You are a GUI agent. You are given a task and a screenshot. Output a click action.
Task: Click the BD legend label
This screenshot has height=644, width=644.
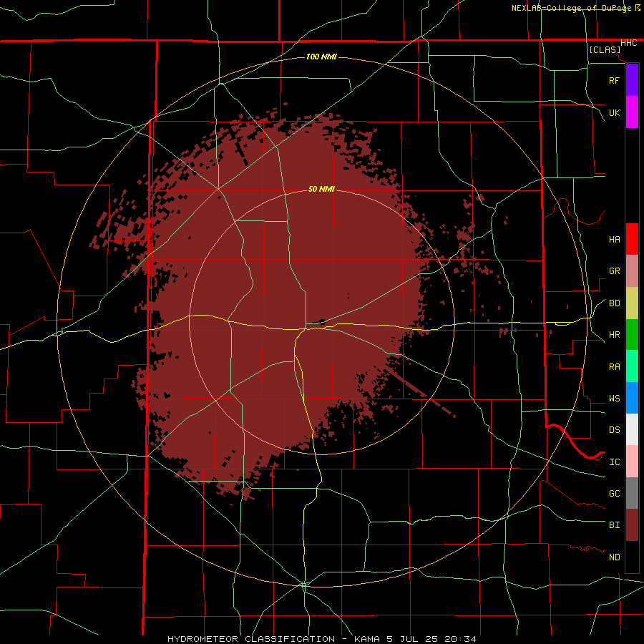(614, 303)
